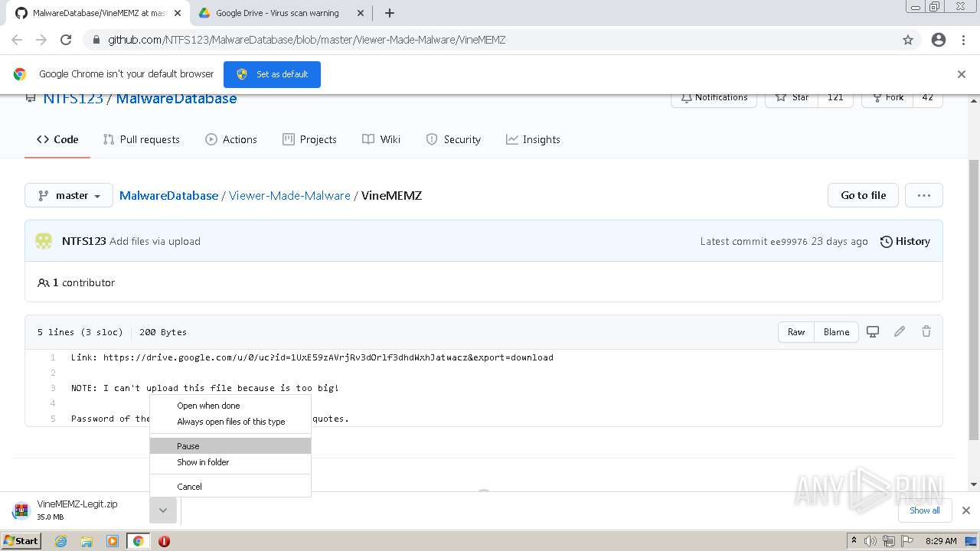
Task: Dismiss the default browser notification bar
Action: [962, 74]
